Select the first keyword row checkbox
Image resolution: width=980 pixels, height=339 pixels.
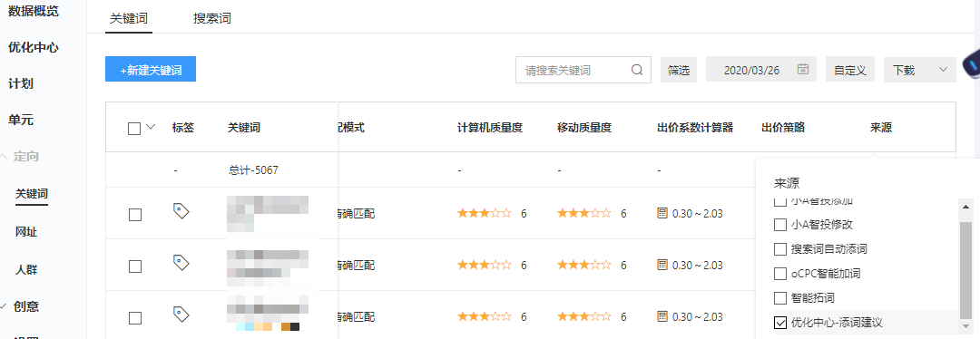135,215
